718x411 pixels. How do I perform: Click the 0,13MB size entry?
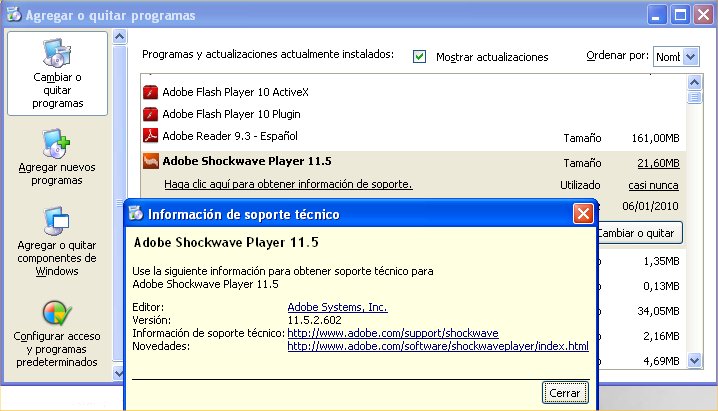[x=661, y=286]
